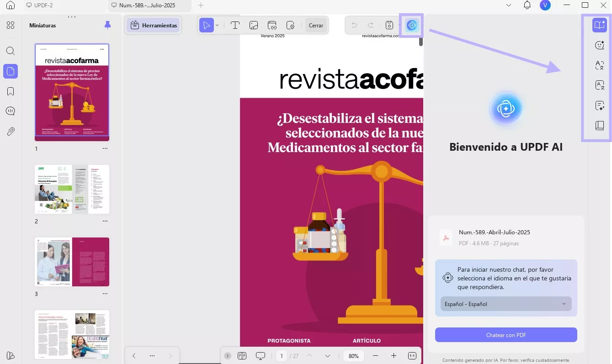612x364 pixels.
Task: Open the two-page reading layout icon
Action: (x=242, y=356)
